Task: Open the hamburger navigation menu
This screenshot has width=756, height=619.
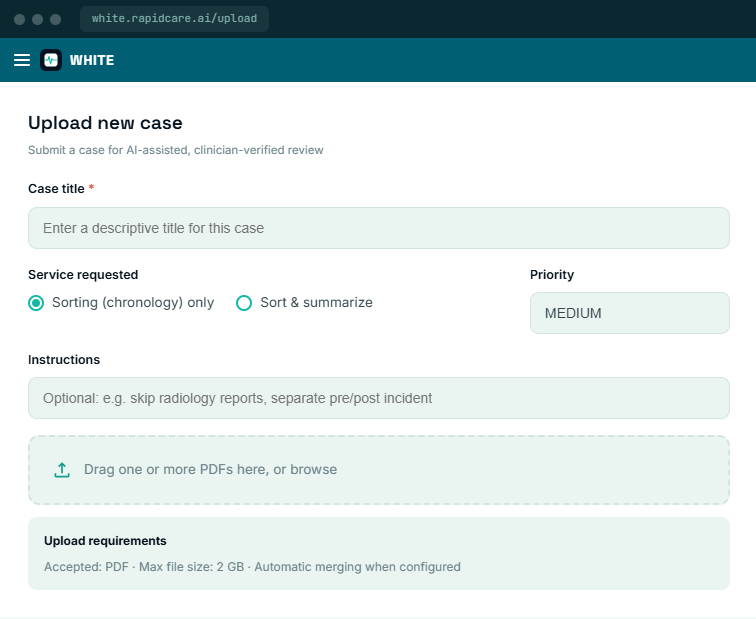Action: [22, 60]
